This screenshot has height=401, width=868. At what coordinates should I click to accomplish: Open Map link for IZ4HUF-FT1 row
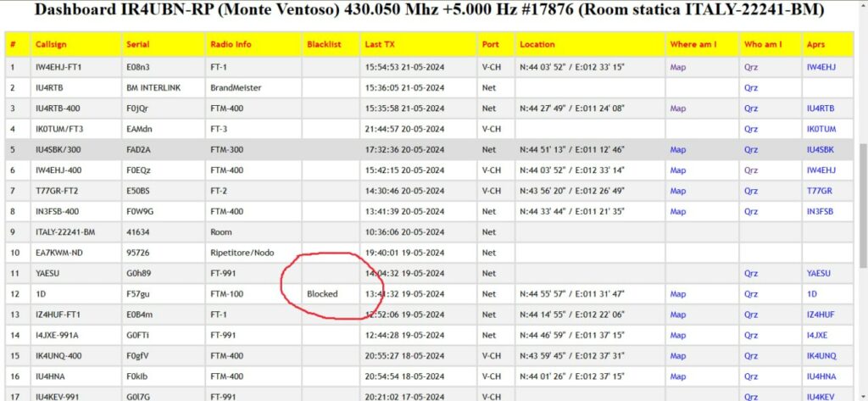click(x=677, y=315)
